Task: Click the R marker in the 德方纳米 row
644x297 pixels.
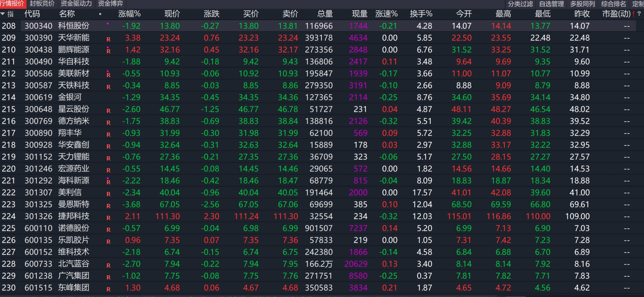Action: tap(108, 122)
